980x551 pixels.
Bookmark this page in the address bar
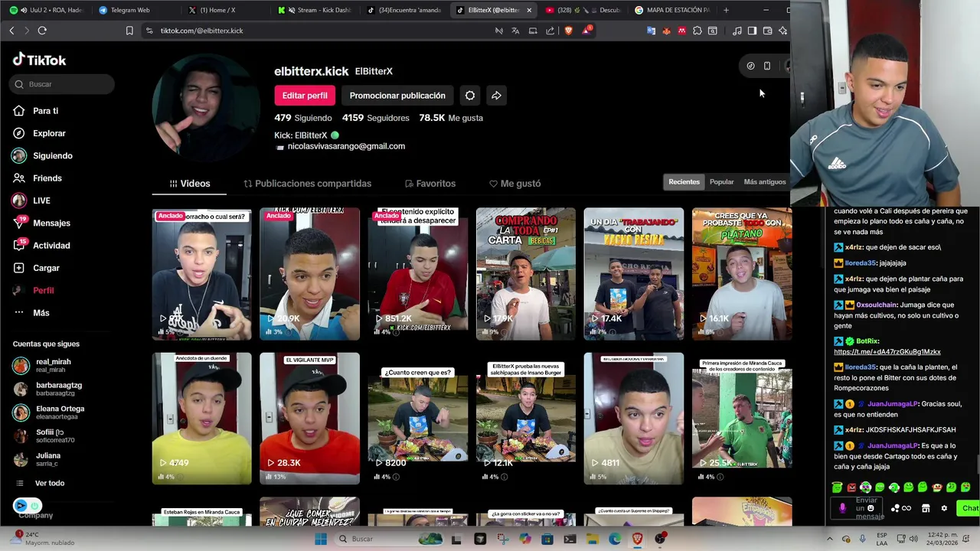point(129,31)
